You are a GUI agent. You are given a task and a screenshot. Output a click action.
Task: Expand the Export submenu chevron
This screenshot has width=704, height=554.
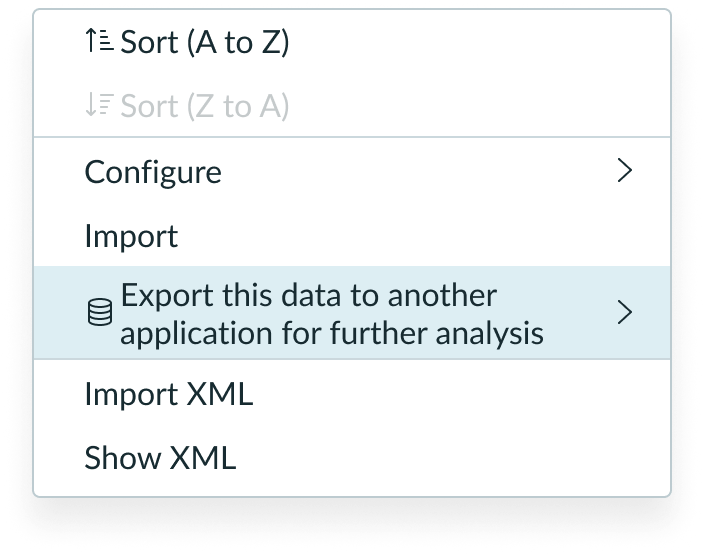coord(625,313)
